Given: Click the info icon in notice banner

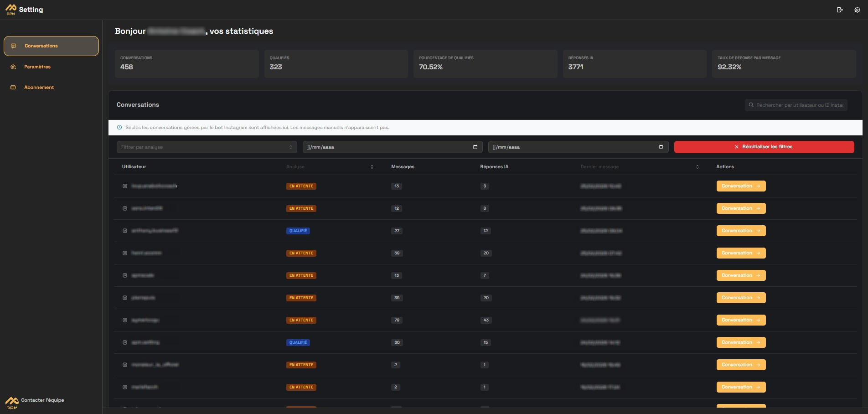Looking at the screenshot, I should coord(119,128).
